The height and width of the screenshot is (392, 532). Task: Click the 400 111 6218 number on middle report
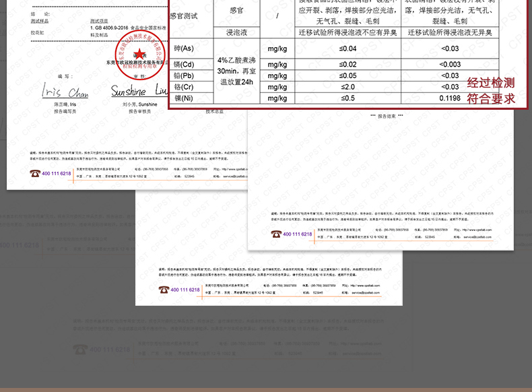185,290
